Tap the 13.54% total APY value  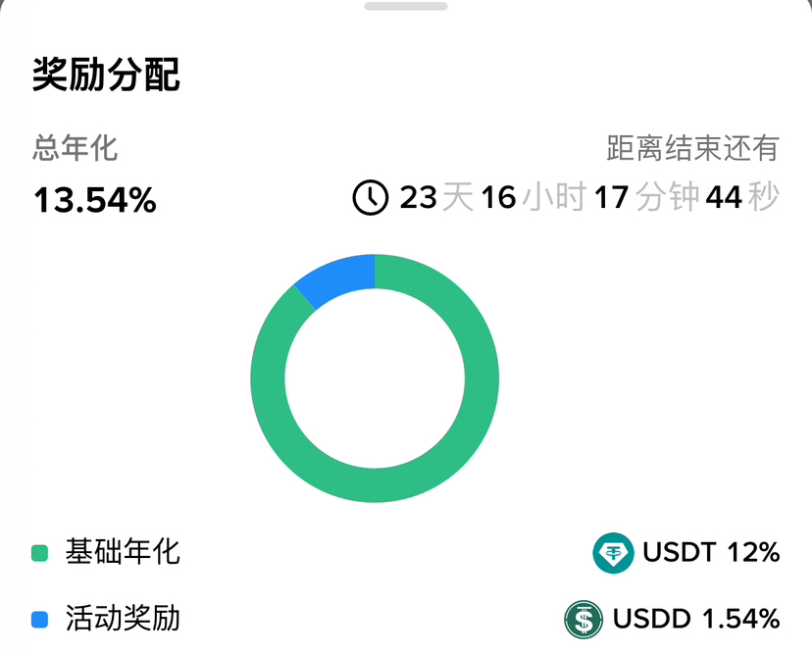pos(95,200)
